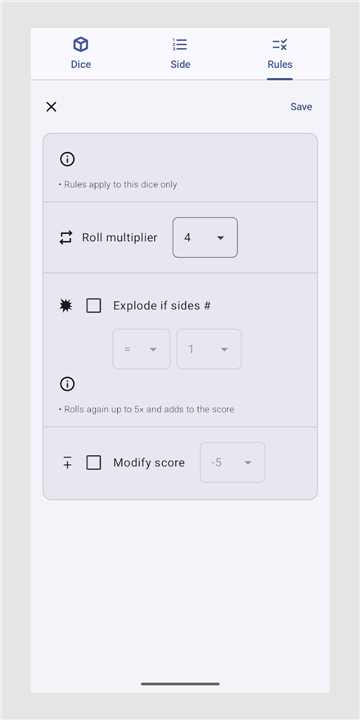Switch to the Dice tab

click(81, 53)
